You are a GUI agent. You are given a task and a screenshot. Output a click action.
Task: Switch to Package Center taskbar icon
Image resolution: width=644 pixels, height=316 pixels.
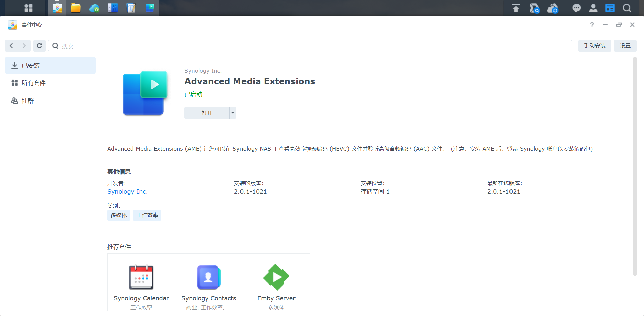[x=57, y=8]
